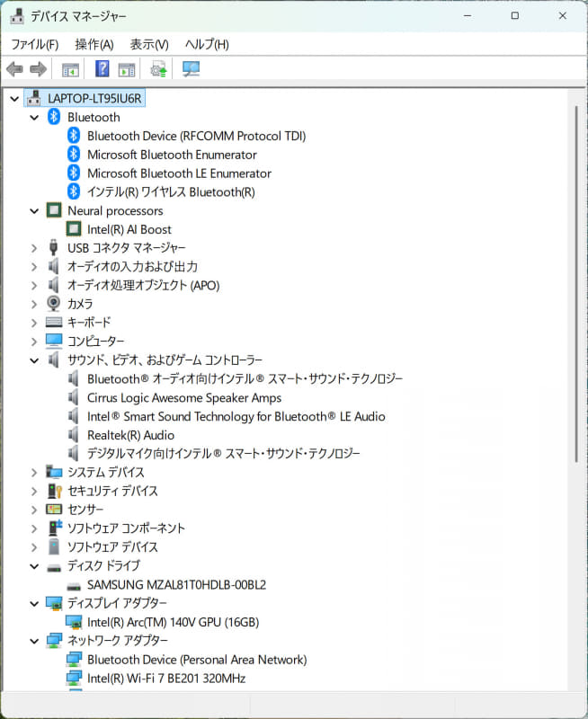This screenshot has height=719, width=588.
Task: Select Microsoft Bluetooth LE Enumerator
Action: (179, 173)
